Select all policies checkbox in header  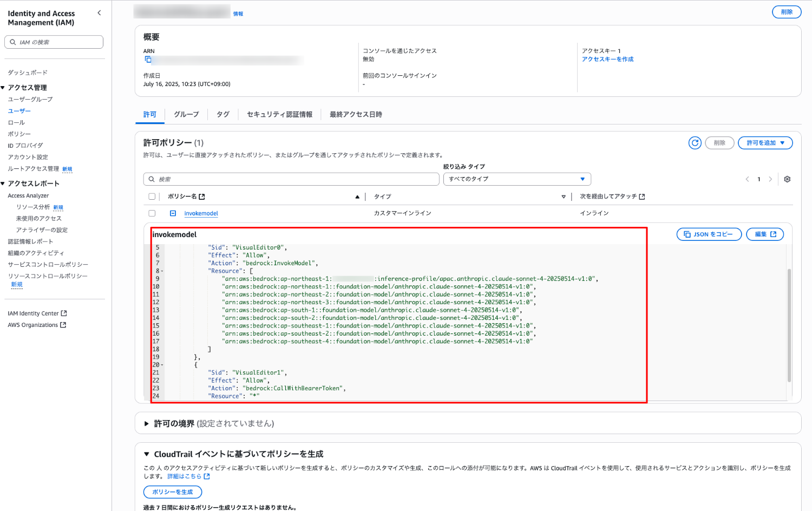(x=152, y=196)
